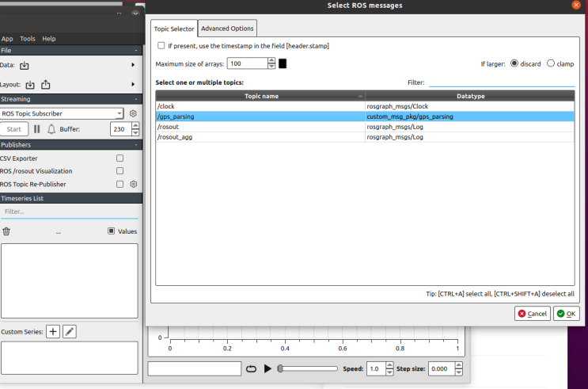The height and width of the screenshot is (389, 588).
Task: Close the Select ROS messages dialog
Action: coord(576,5)
